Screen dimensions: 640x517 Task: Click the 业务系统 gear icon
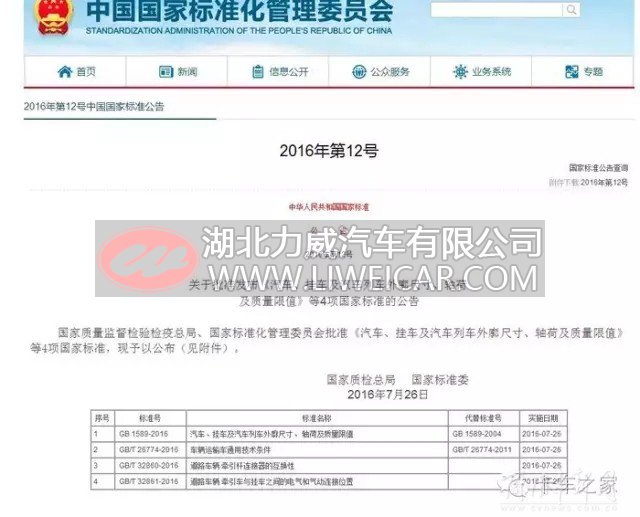click(x=460, y=72)
